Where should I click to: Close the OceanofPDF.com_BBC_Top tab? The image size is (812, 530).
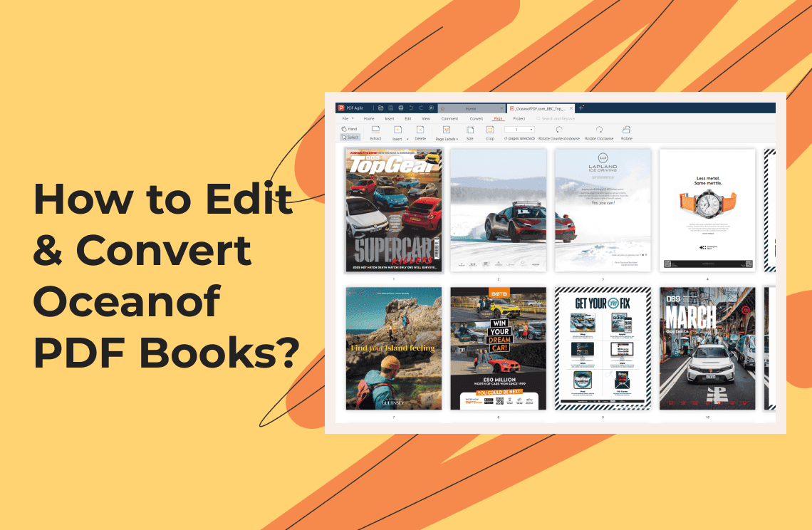click(571, 108)
